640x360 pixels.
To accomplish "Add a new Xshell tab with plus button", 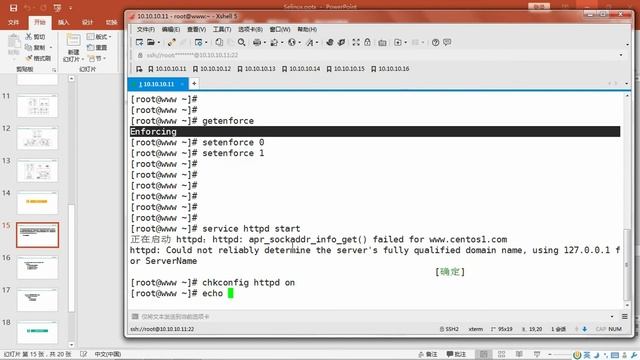I will tap(194, 84).
